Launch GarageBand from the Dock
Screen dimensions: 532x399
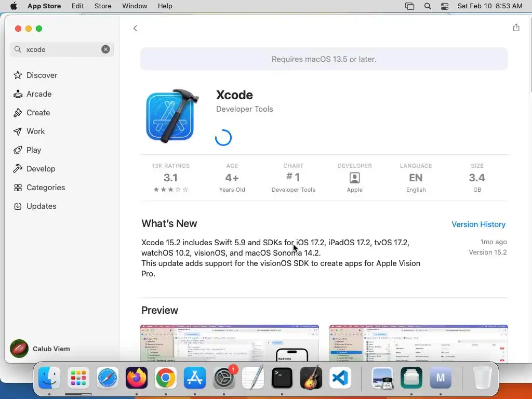(311, 378)
